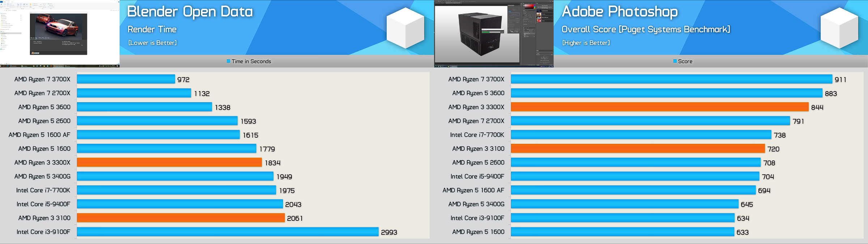Click the 633 Photoshop score value
This screenshot has width=868, height=244.
(743, 232)
